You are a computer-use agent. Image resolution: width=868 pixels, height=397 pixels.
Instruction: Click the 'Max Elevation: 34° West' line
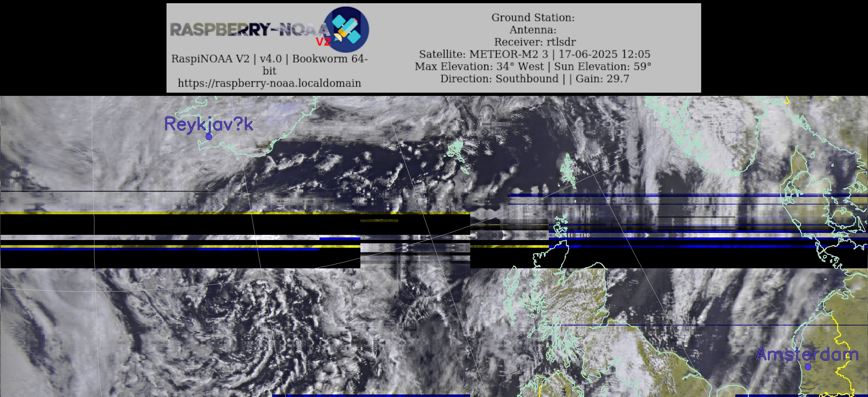[533, 66]
